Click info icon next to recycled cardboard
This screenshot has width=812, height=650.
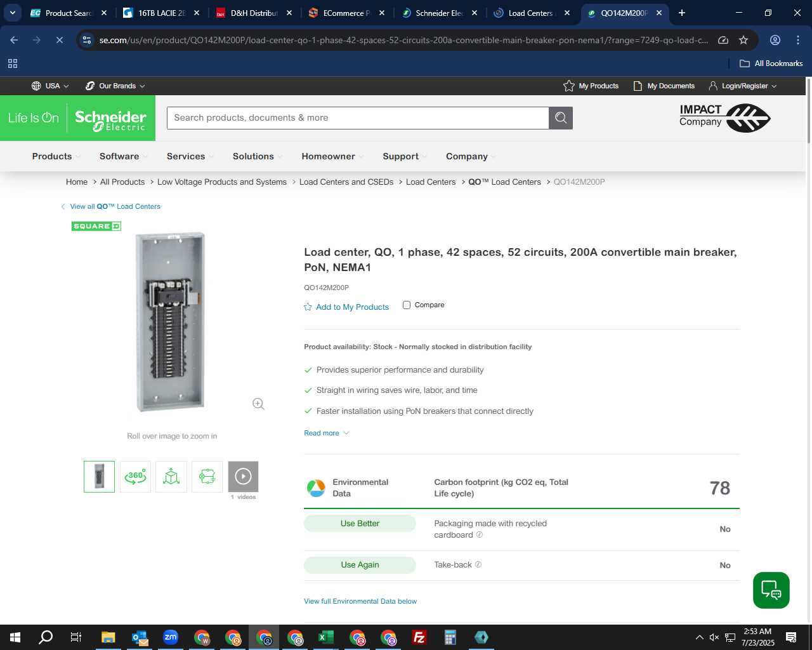(480, 534)
